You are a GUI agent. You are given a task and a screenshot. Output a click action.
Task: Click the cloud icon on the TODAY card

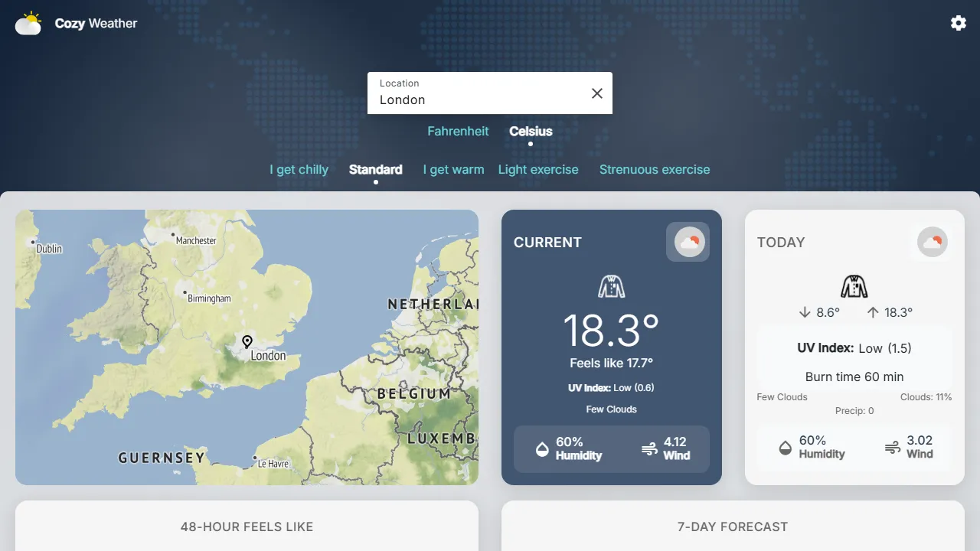pos(931,242)
